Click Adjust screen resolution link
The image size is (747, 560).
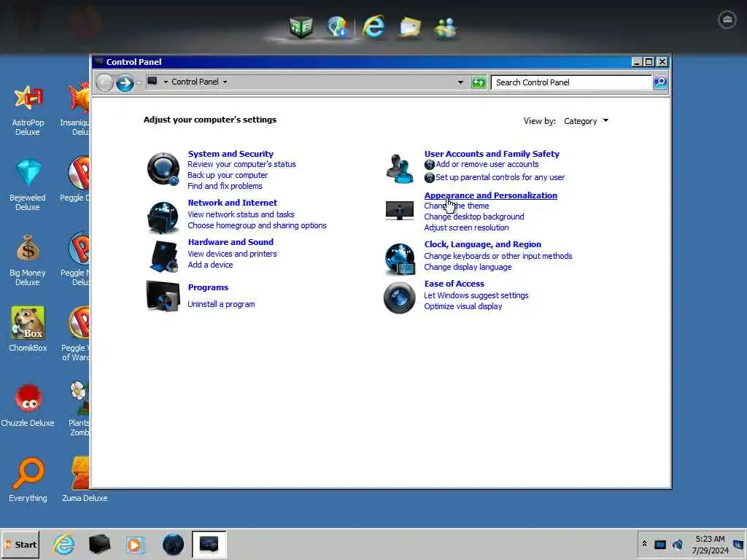[466, 228]
